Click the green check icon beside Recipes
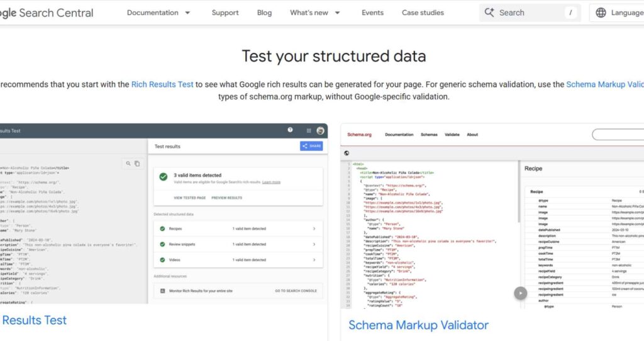 point(162,229)
